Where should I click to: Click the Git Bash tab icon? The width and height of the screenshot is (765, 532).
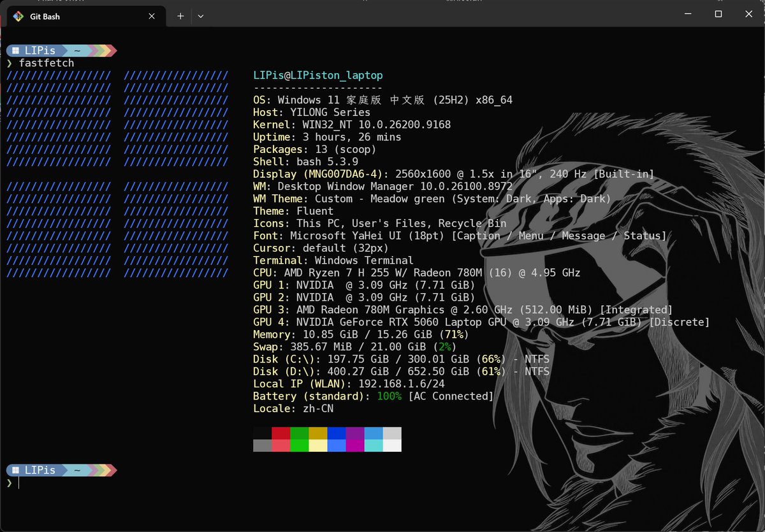click(18, 16)
